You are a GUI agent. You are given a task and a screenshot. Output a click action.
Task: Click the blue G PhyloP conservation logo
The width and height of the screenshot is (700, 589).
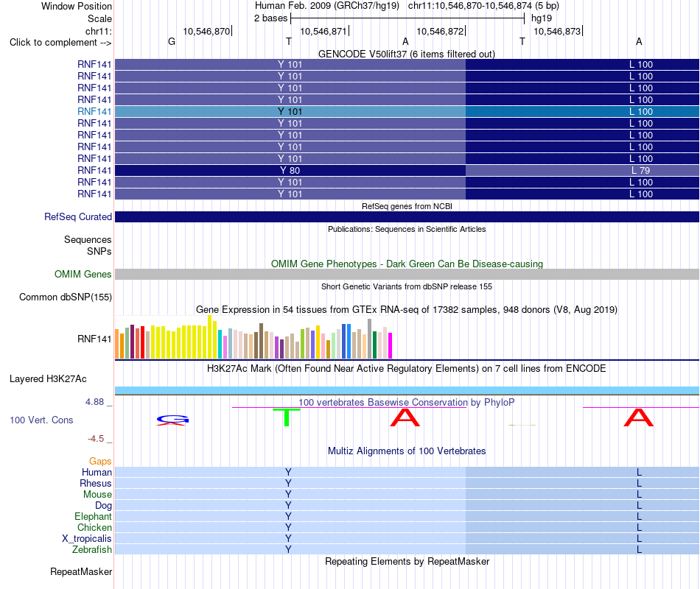(172, 420)
